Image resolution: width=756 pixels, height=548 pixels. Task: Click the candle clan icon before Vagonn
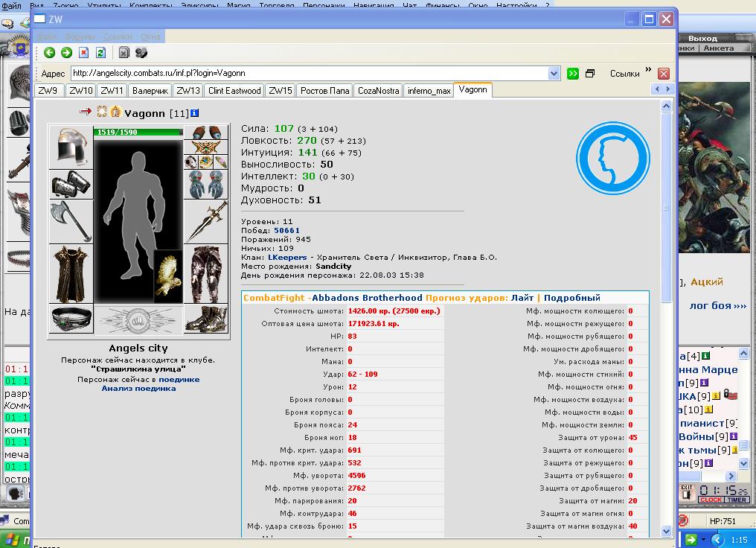pos(115,112)
